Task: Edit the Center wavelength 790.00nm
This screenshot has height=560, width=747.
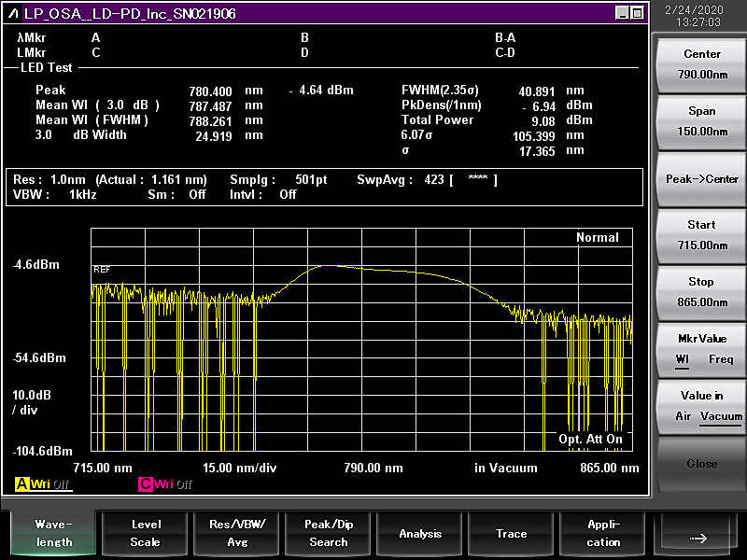Action: click(x=701, y=64)
